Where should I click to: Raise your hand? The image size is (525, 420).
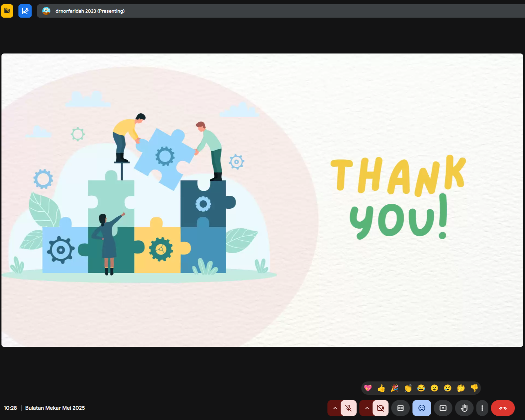464,408
